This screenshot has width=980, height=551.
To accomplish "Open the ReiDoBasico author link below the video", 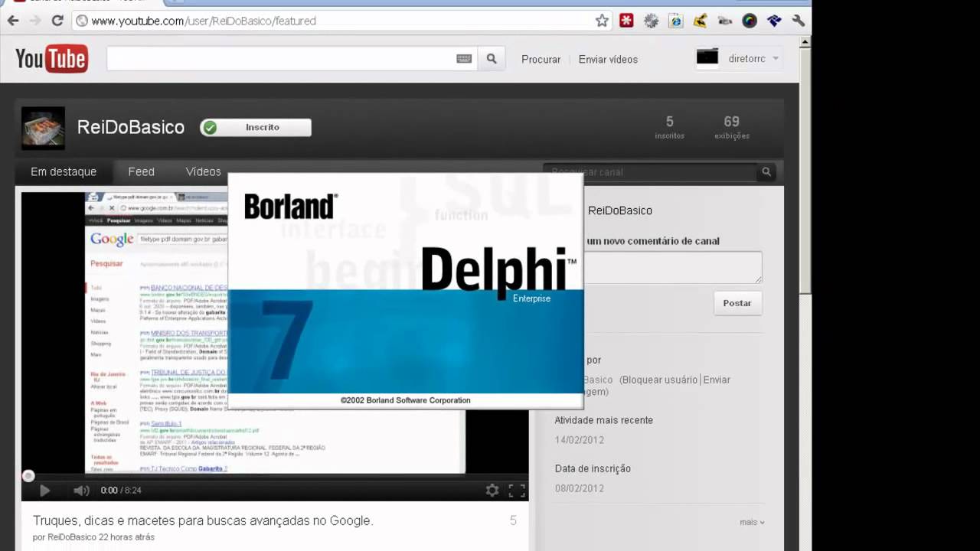I will (72, 537).
